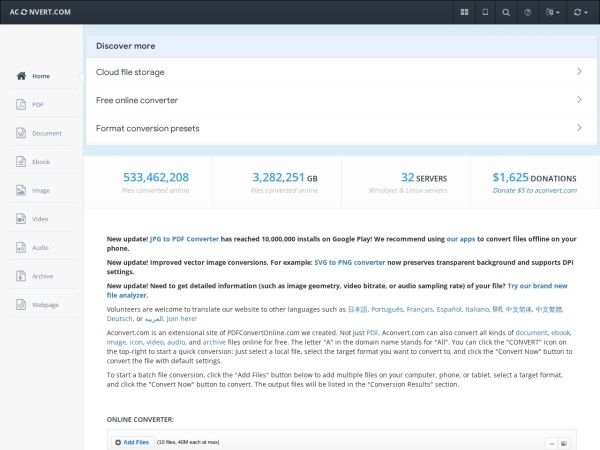
Task: Click the help question mark icon
Action: point(527,12)
